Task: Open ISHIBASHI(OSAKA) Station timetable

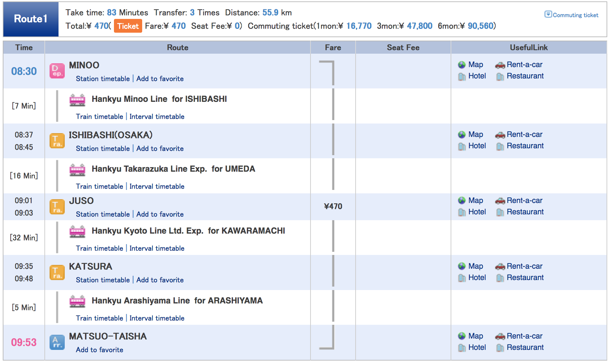Action: (x=103, y=149)
